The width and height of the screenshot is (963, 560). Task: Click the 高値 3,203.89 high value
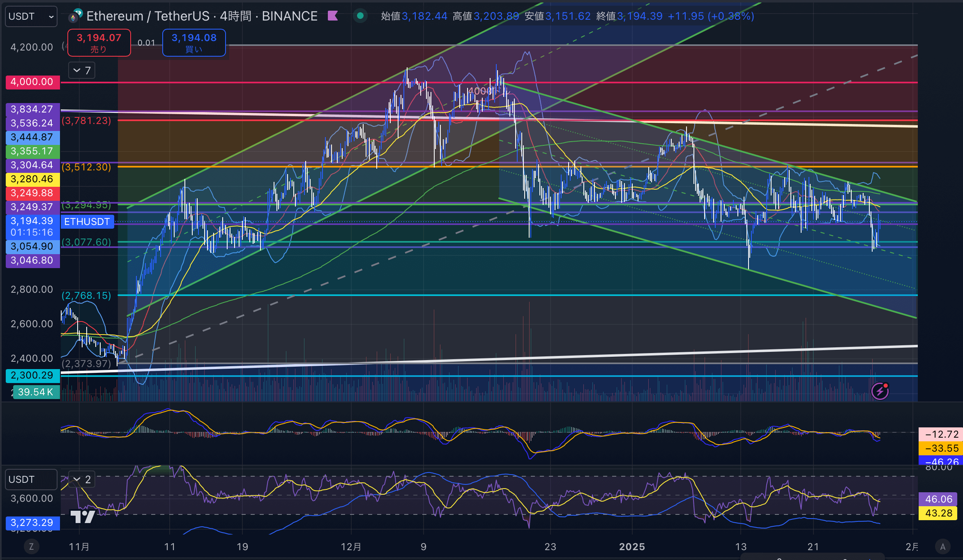pyautogui.click(x=486, y=16)
